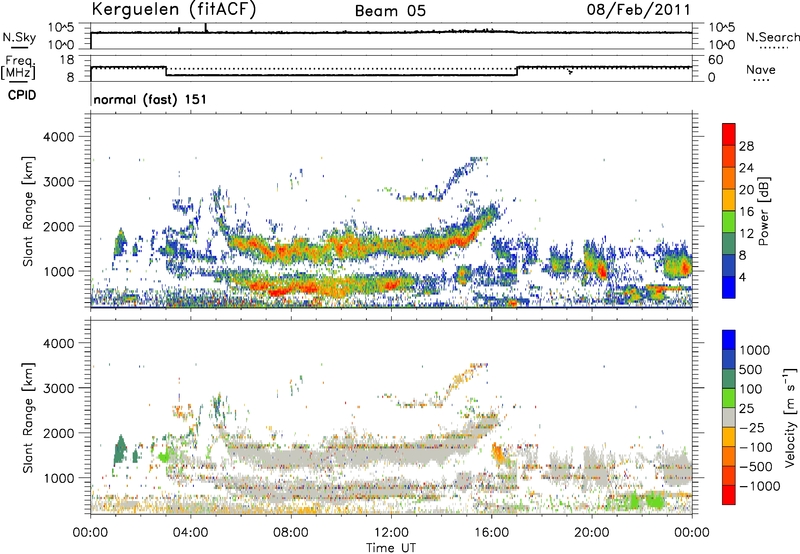Screen dimensions: 800x554
Task: Click the "100" Velocity colorbar tick label
Action: point(751,389)
